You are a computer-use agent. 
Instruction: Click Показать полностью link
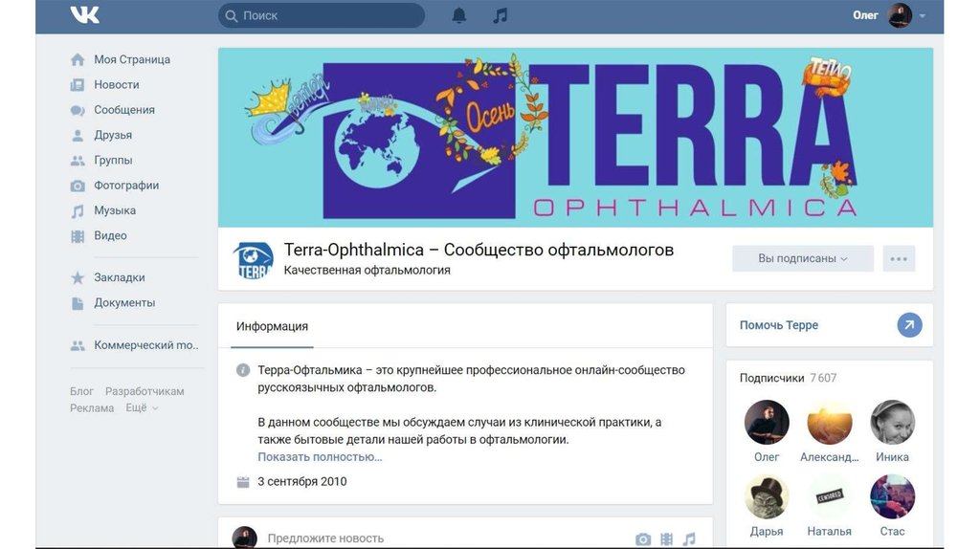320,456
